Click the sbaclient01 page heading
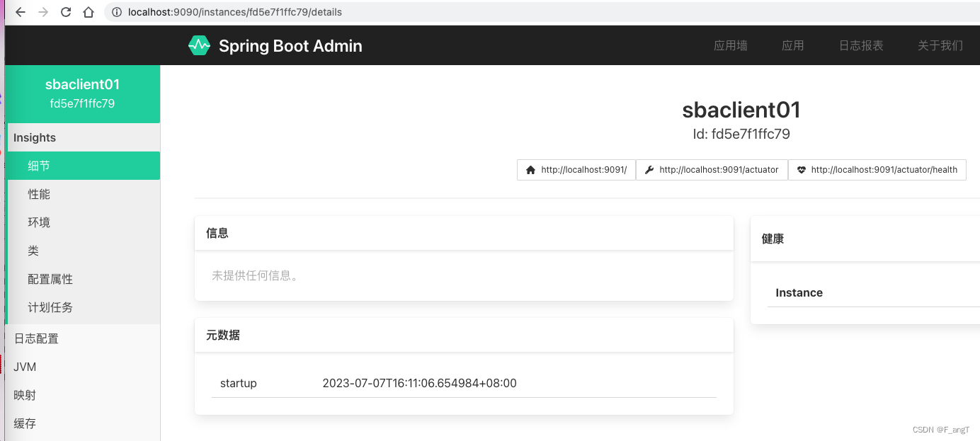 point(741,110)
